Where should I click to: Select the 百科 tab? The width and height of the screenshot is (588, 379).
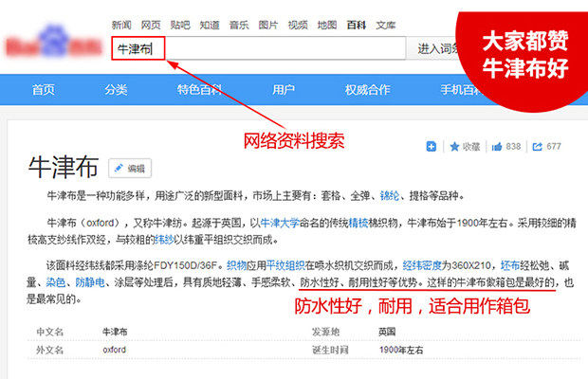point(357,25)
